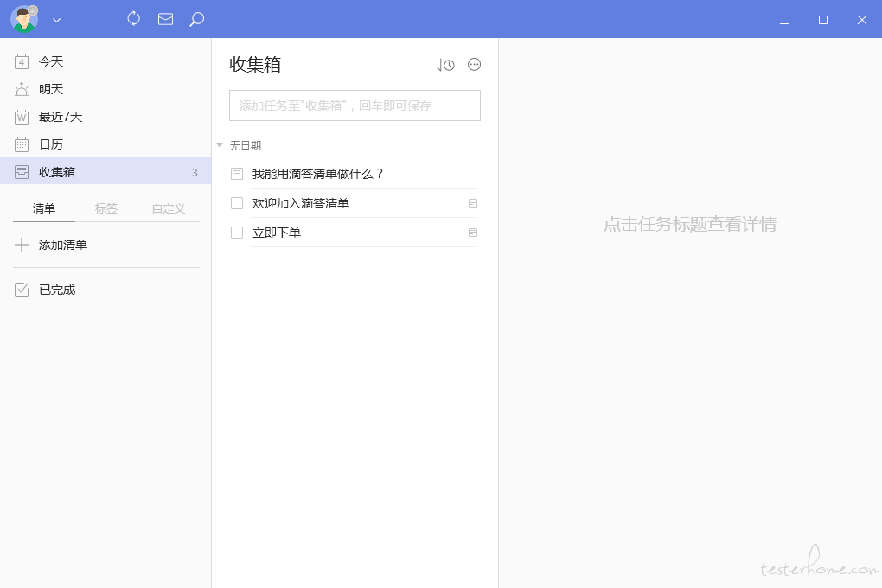
Task: Open the 今天 view
Action: pos(51,61)
